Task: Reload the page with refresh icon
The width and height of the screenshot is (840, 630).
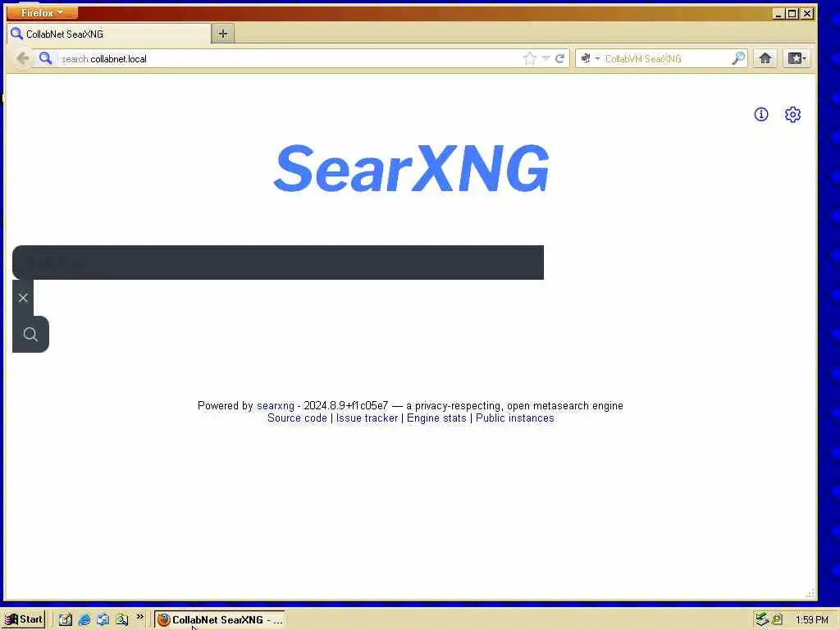Action: pos(559,58)
